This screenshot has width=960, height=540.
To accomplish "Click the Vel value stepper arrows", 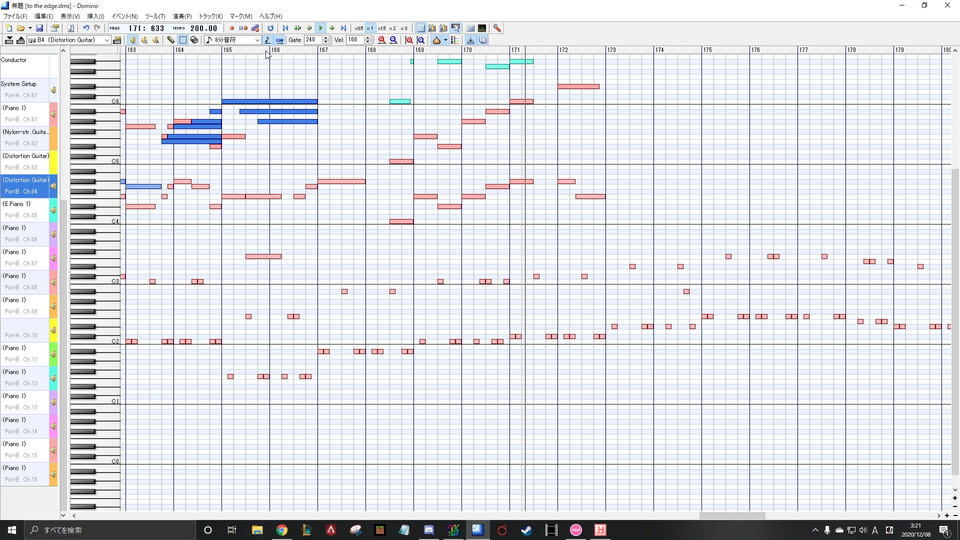I will [x=368, y=40].
